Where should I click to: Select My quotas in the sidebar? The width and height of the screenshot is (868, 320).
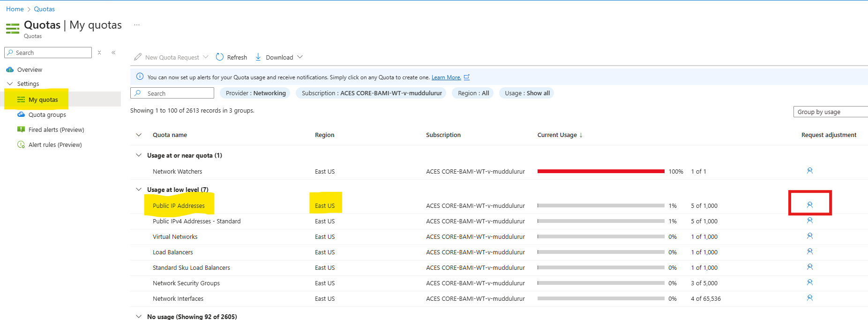click(43, 99)
